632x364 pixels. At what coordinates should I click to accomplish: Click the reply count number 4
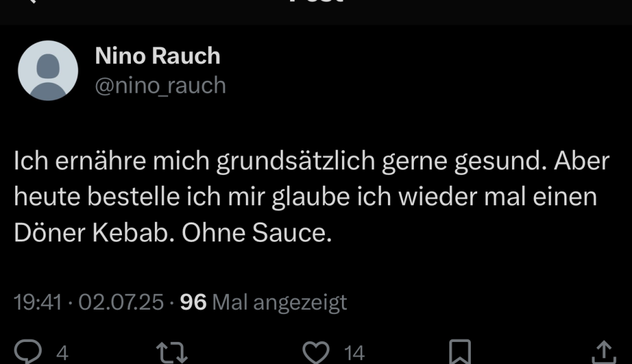(x=62, y=353)
